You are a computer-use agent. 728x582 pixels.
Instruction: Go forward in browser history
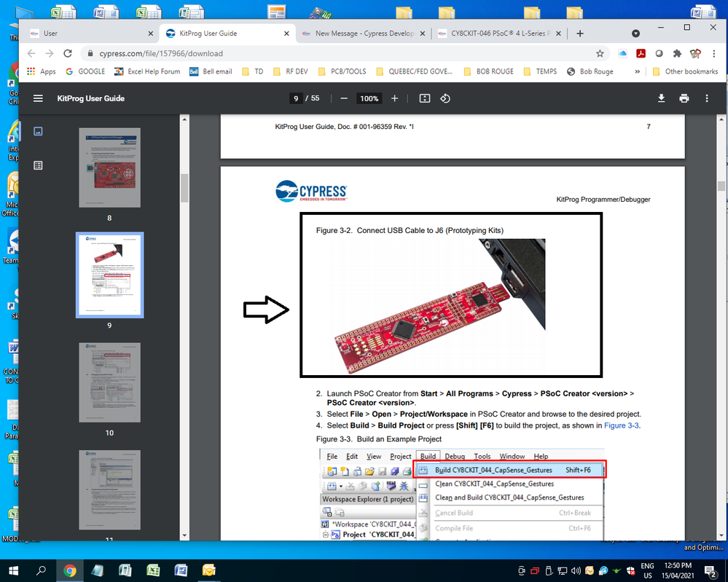pyautogui.click(x=50, y=53)
